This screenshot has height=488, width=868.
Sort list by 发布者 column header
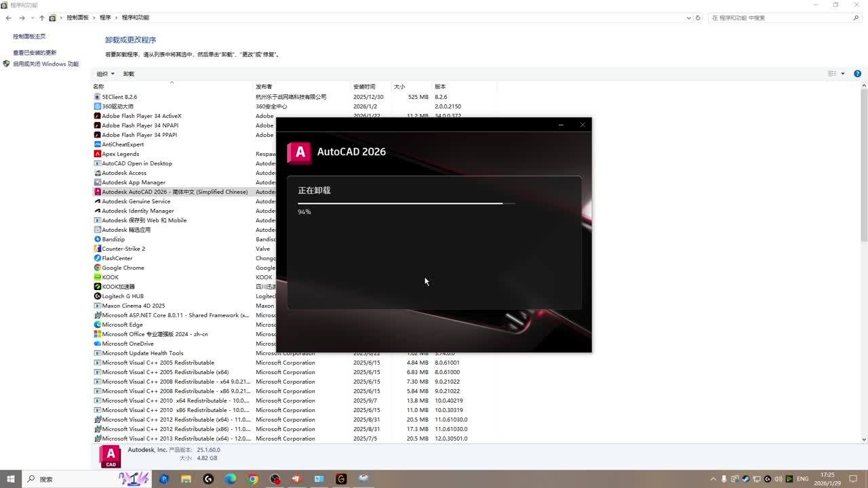pyautogui.click(x=264, y=87)
